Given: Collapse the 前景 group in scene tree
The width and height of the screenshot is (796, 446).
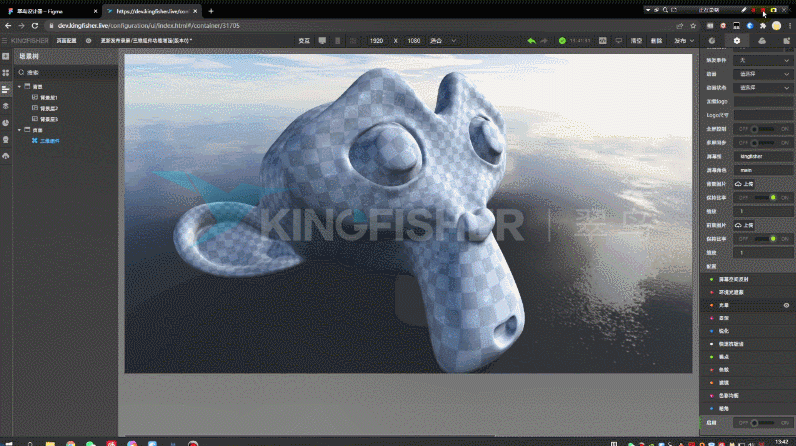Looking at the screenshot, I should tap(19, 130).
